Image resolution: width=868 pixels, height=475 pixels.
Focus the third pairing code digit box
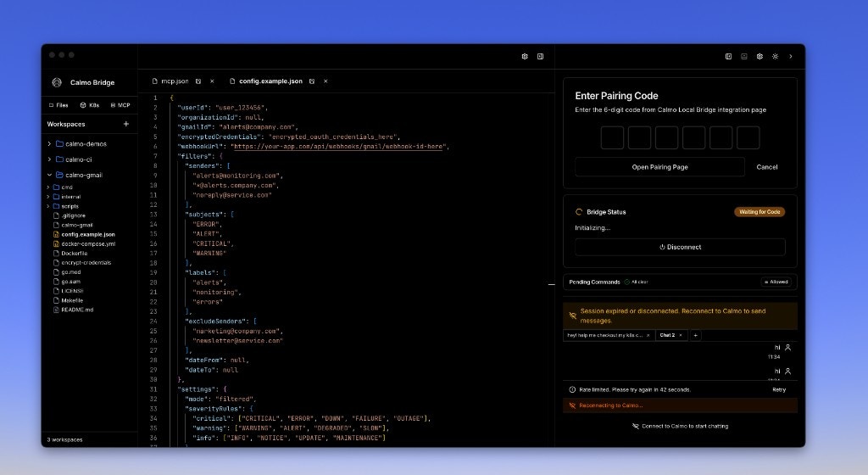click(666, 138)
